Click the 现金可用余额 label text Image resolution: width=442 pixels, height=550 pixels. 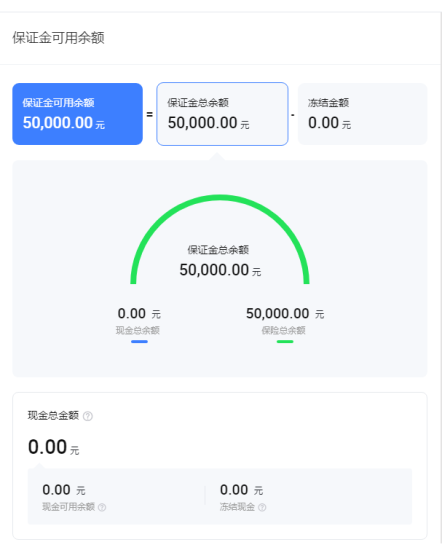tap(69, 507)
